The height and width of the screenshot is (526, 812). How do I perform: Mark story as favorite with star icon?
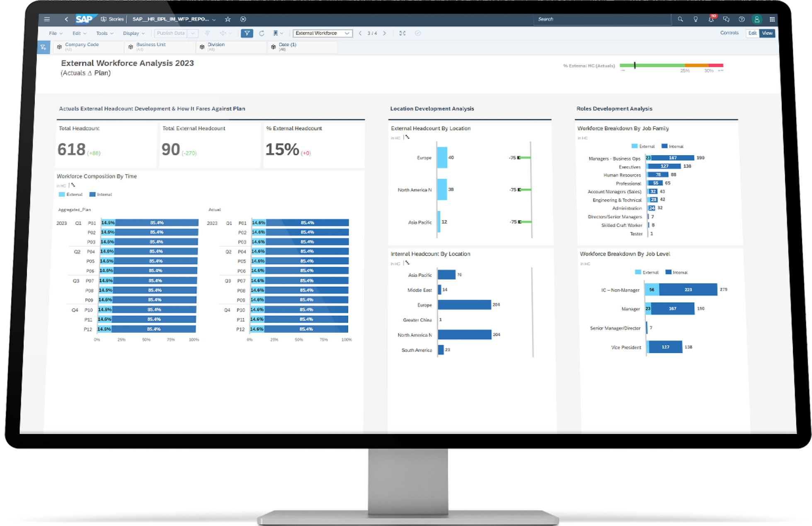228,19
